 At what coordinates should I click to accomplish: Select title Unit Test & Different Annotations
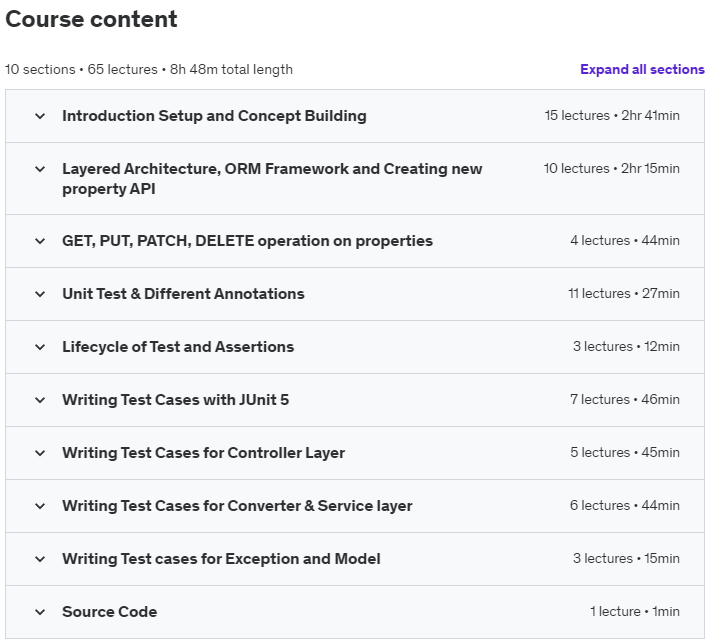(x=183, y=294)
